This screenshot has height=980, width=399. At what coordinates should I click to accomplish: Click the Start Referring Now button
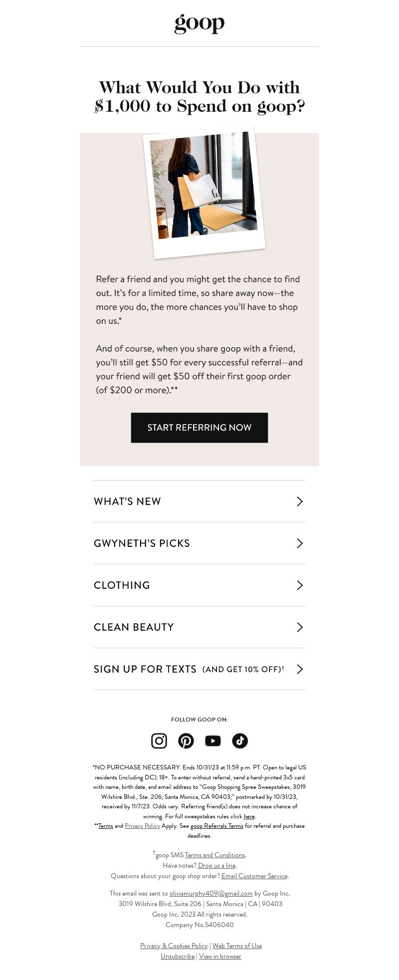click(199, 428)
